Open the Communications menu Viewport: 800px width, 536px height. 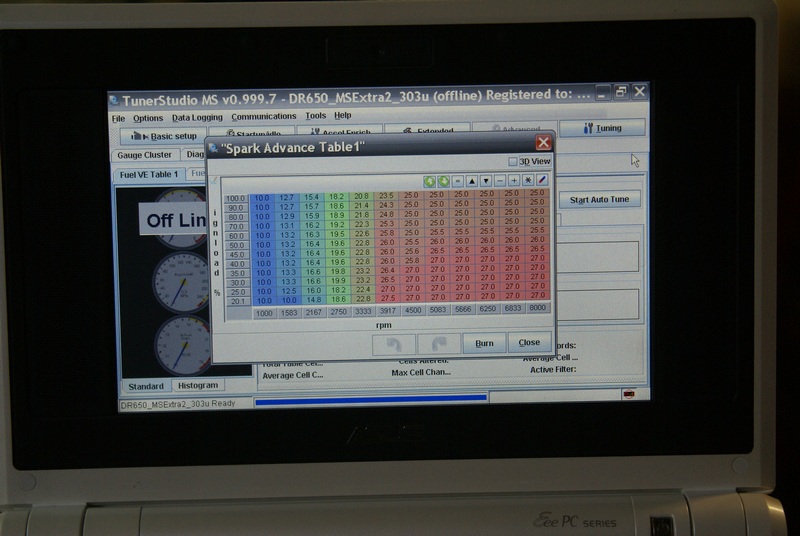(x=264, y=116)
